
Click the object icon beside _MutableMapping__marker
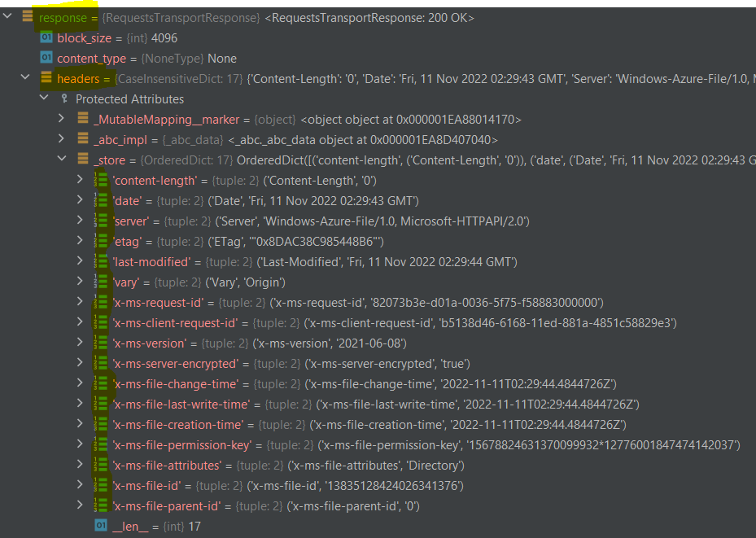point(84,119)
